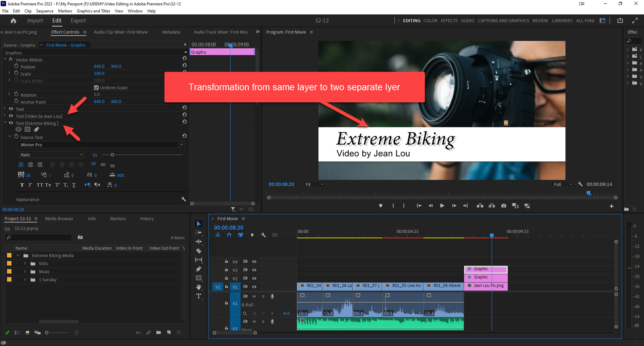Viewport: 644px width, 346px height.
Task: Click the camera icon to export a frame
Action: tap(503, 206)
